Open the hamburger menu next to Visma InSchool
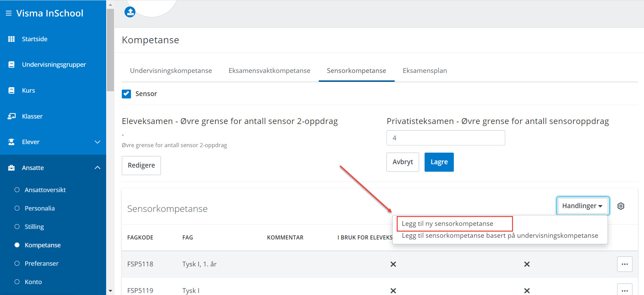644x295 pixels. pos(9,13)
